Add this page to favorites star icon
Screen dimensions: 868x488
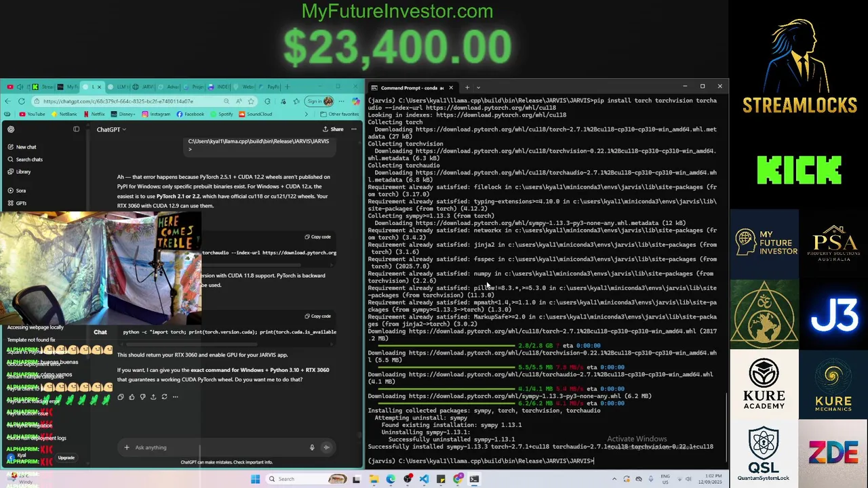[251, 101]
